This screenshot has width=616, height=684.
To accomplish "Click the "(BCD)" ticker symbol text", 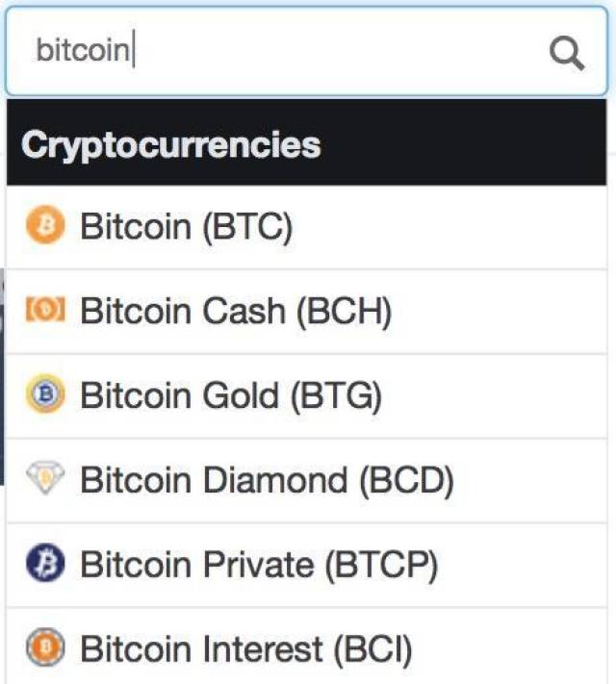I will (405, 480).
